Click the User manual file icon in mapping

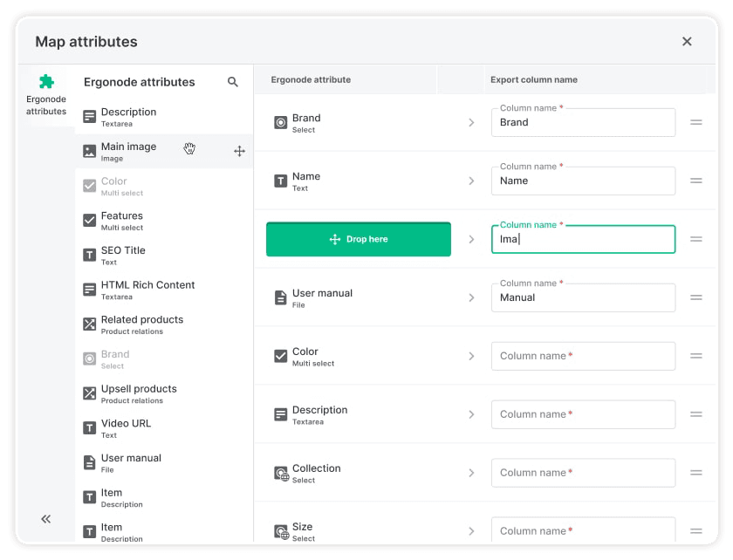click(281, 297)
